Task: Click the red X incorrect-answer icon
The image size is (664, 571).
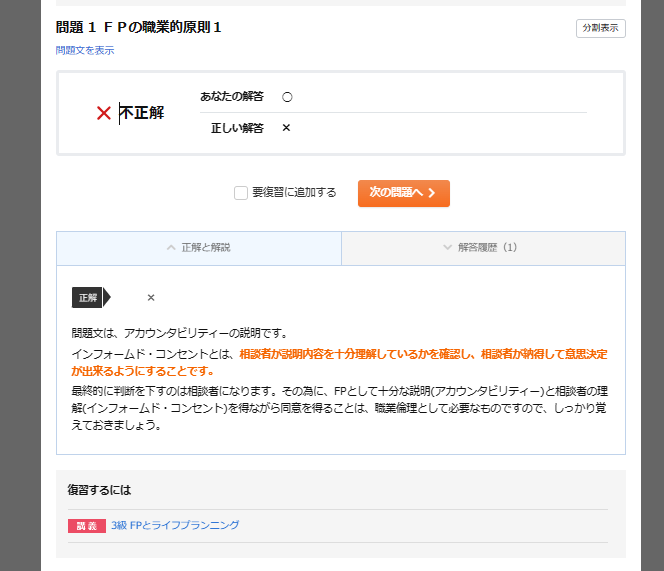Action: tap(104, 113)
